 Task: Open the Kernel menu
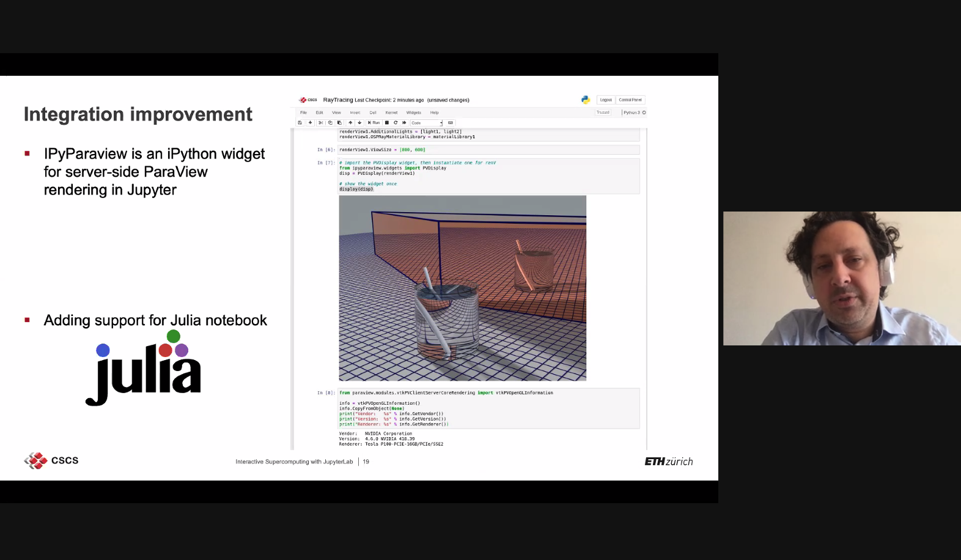coord(391,112)
